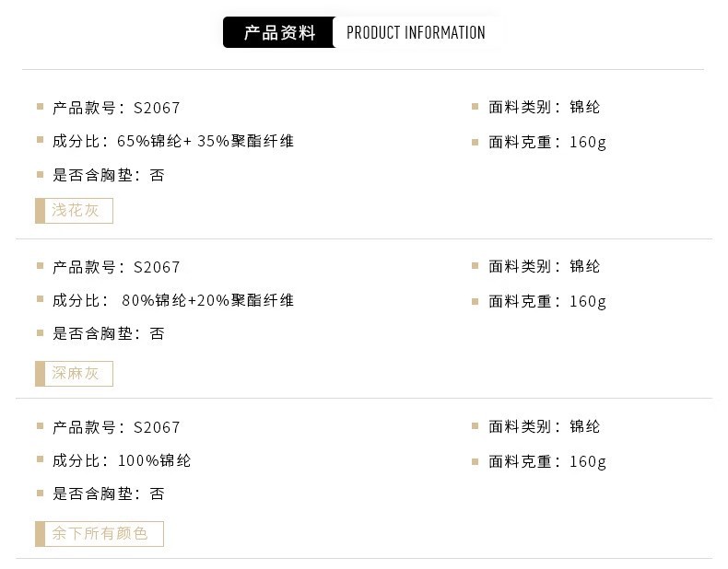The width and height of the screenshot is (728, 569).
Task: Click 产品款号 S2067 in the 余下所有颜色 section
Action: (x=116, y=427)
